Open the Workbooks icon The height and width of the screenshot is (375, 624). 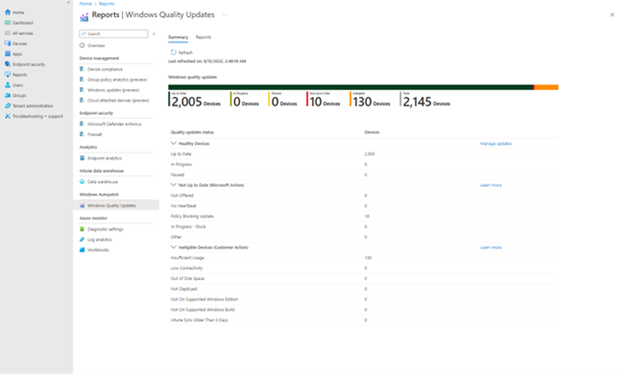point(82,250)
